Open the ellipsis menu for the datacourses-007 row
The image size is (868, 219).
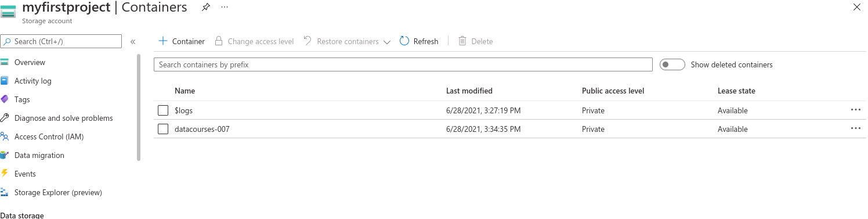[x=855, y=128]
